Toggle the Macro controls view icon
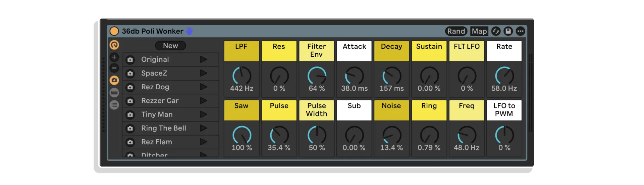This screenshot has height=185, width=644. point(114,45)
